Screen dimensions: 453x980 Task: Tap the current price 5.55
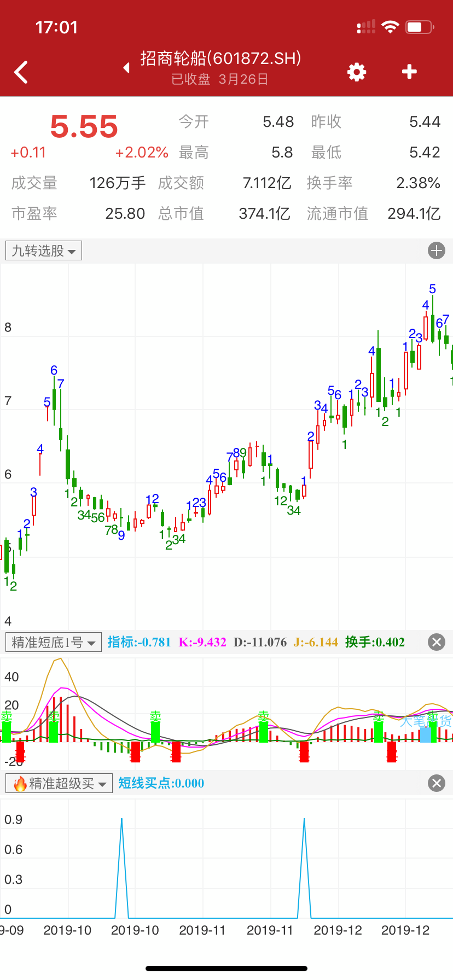click(84, 126)
